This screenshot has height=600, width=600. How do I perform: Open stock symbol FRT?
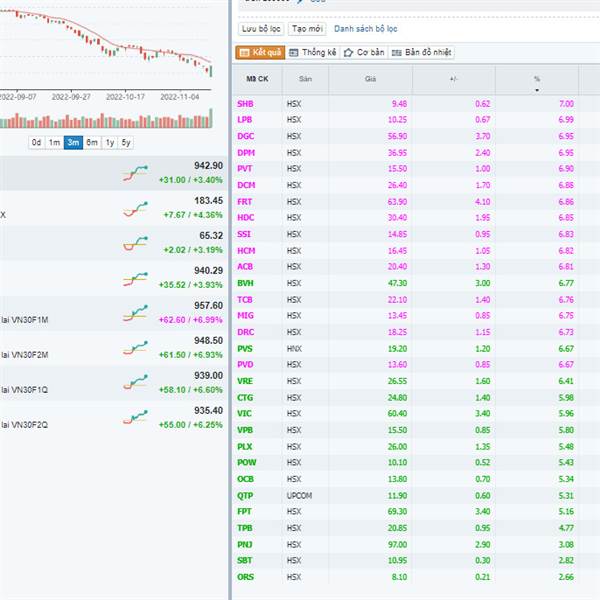pyautogui.click(x=245, y=202)
